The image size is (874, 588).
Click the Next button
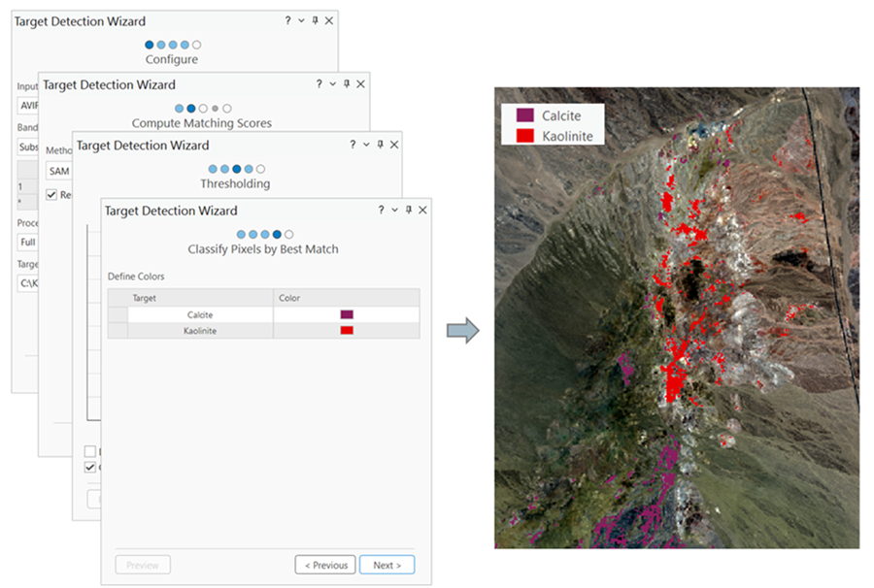click(387, 565)
